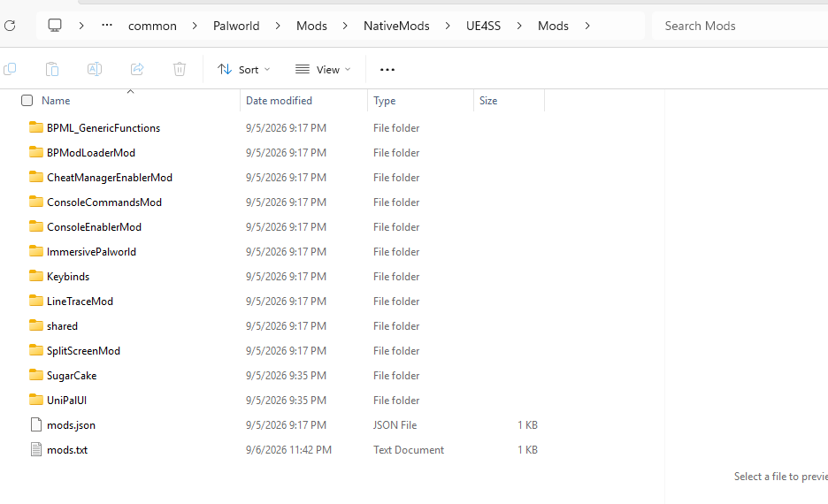Screen dimensions: 828x504
Task: Show hidden breadcrumb path ellipsis
Action: tap(107, 26)
